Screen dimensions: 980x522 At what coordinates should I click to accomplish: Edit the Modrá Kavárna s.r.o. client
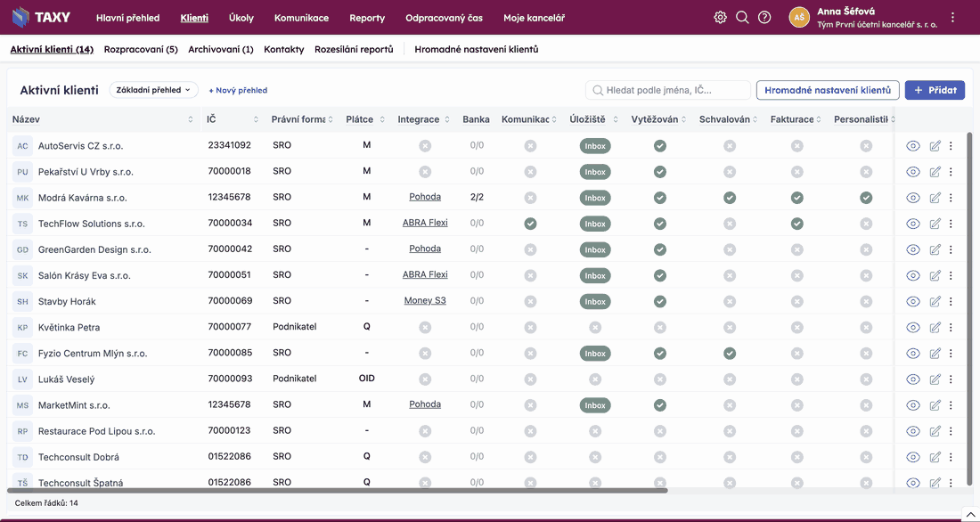(x=935, y=198)
